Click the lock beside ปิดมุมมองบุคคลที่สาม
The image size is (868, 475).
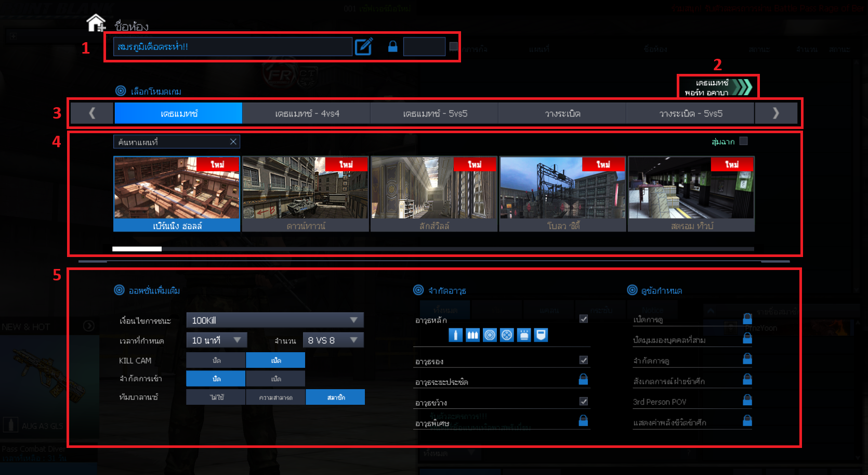(x=747, y=338)
